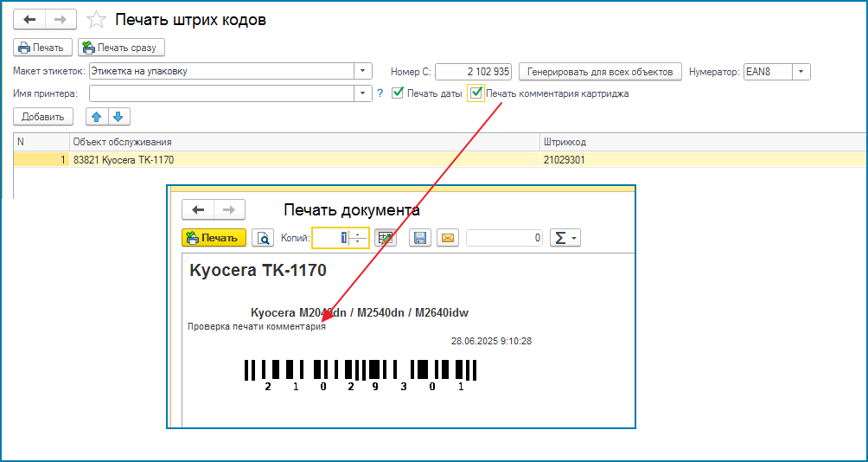This screenshot has width=868, height=462.
Task: Go back in the Печать штрих кодов window
Action: click(29, 20)
